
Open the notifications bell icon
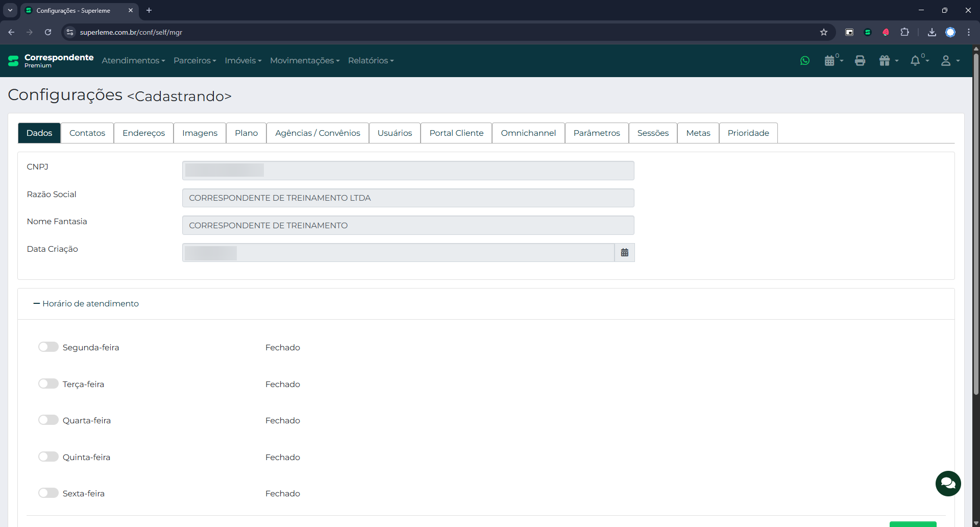coord(915,61)
